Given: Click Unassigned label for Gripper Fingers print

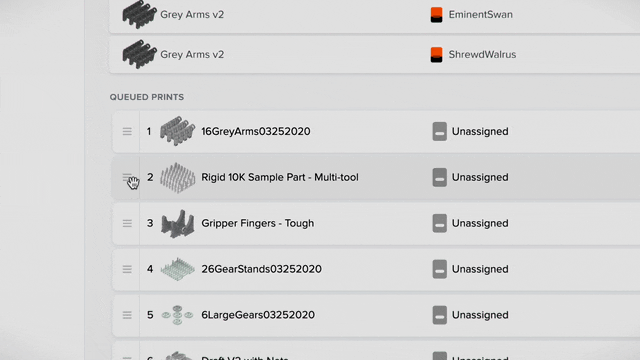Looking at the screenshot, I should click(480, 223).
